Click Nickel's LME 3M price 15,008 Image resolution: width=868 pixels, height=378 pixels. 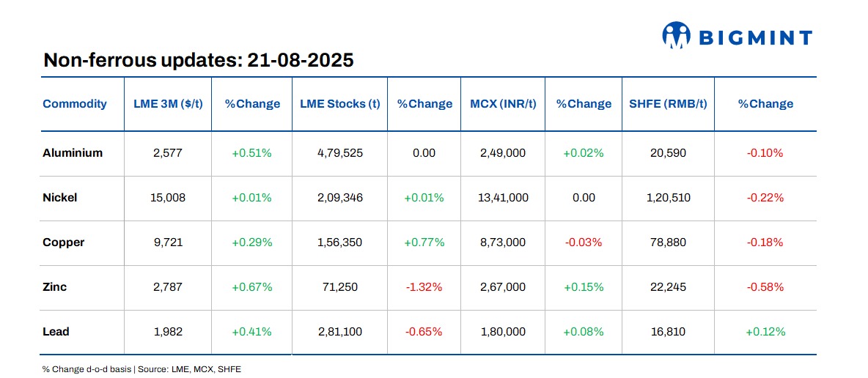click(168, 198)
